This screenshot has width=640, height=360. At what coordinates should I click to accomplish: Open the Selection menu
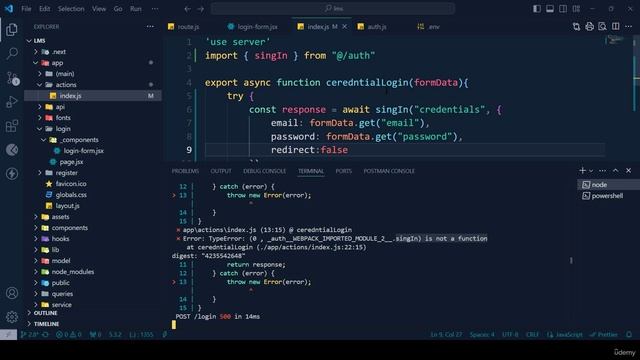pyautogui.click(x=71, y=9)
